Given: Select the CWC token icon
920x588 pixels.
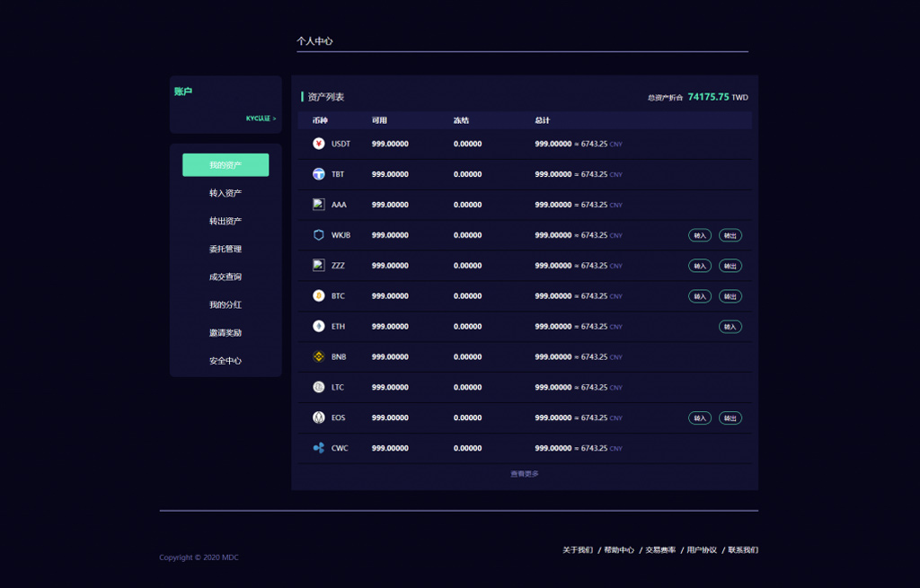Looking at the screenshot, I should click(x=319, y=448).
